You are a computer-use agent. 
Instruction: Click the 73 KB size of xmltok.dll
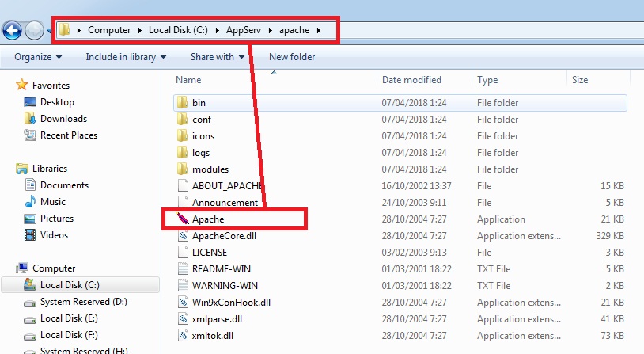pos(612,336)
